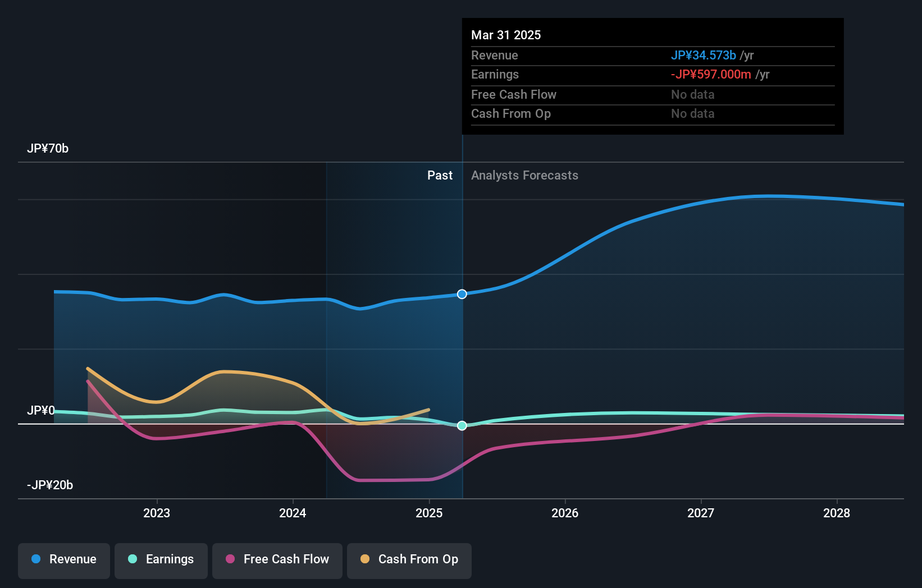Click the Free Cash Flow legend dot icon
The height and width of the screenshot is (588, 922).
[230, 559]
